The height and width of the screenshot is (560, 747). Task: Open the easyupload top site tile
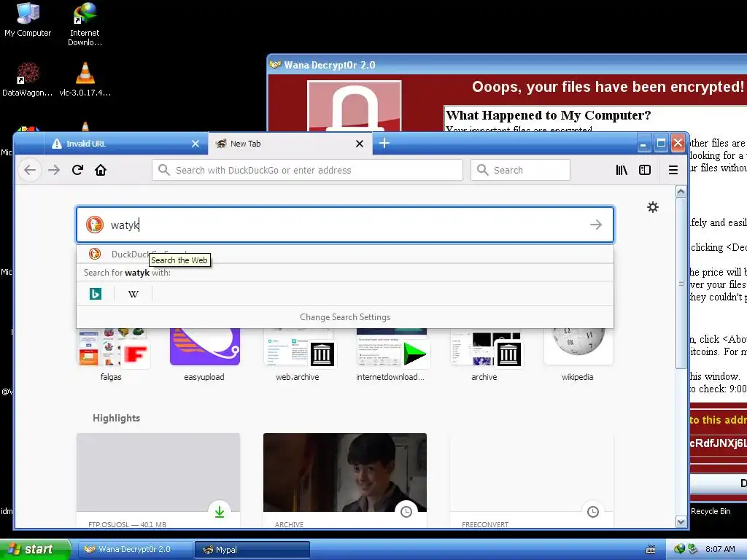[x=204, y=355]
